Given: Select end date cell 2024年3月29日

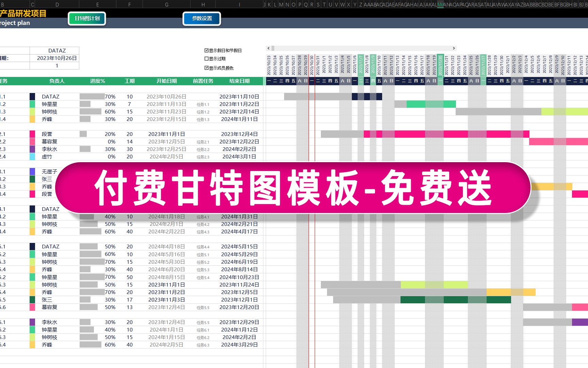Looking at the screenshot, I should [x=239, y=345].
